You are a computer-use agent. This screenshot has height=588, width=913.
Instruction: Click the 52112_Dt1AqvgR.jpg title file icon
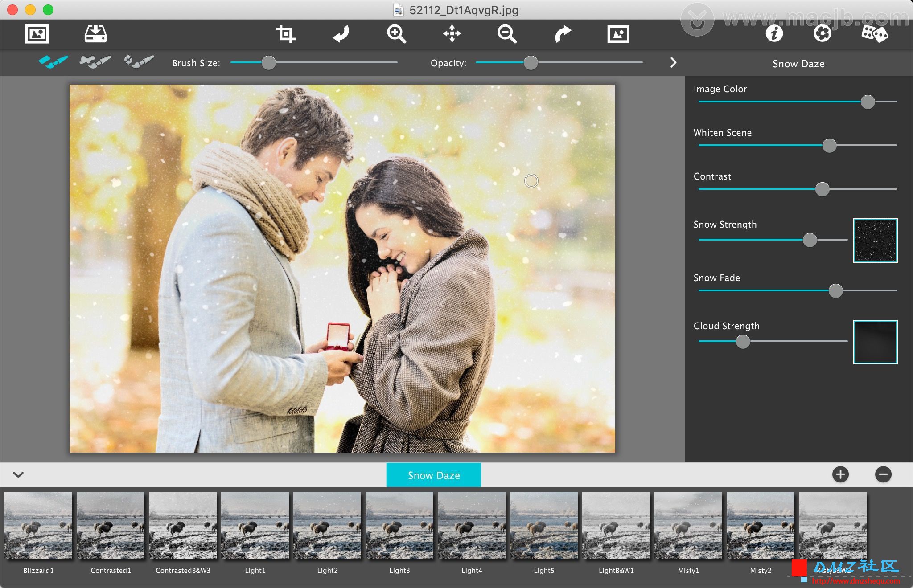[398, 10]
